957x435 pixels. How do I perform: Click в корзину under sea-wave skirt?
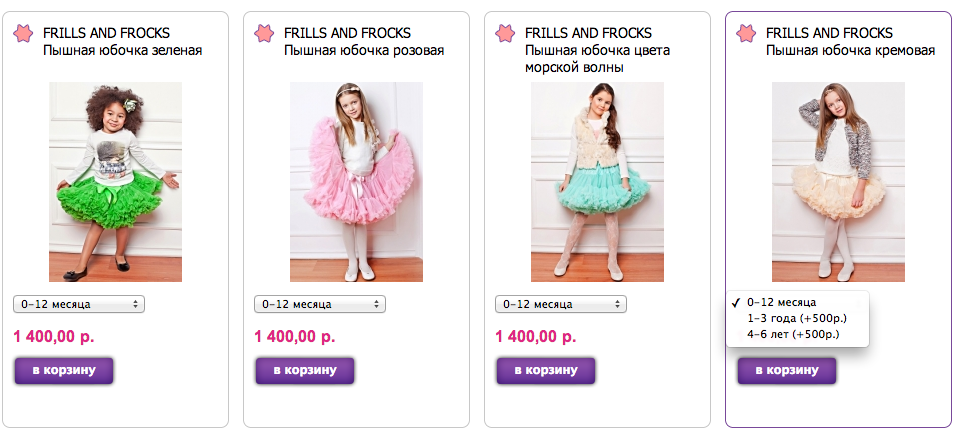pyautogui.click(x=546, y=370)
